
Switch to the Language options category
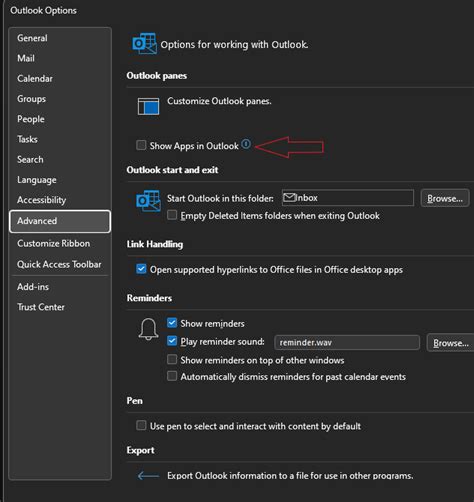pyautogui.click(x=60, y=180)
